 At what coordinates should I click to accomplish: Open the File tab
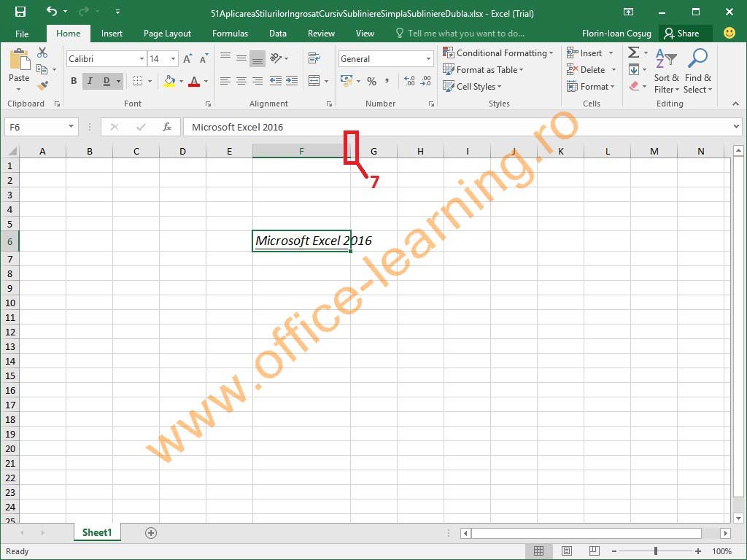[x=22, y=34]
